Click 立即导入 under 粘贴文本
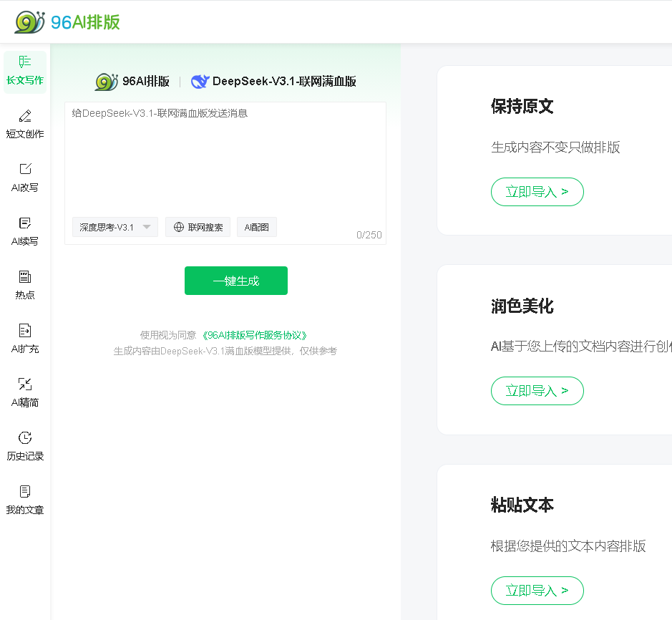The height and width of the screenshot is (620, 672). [x=537, y=591]
